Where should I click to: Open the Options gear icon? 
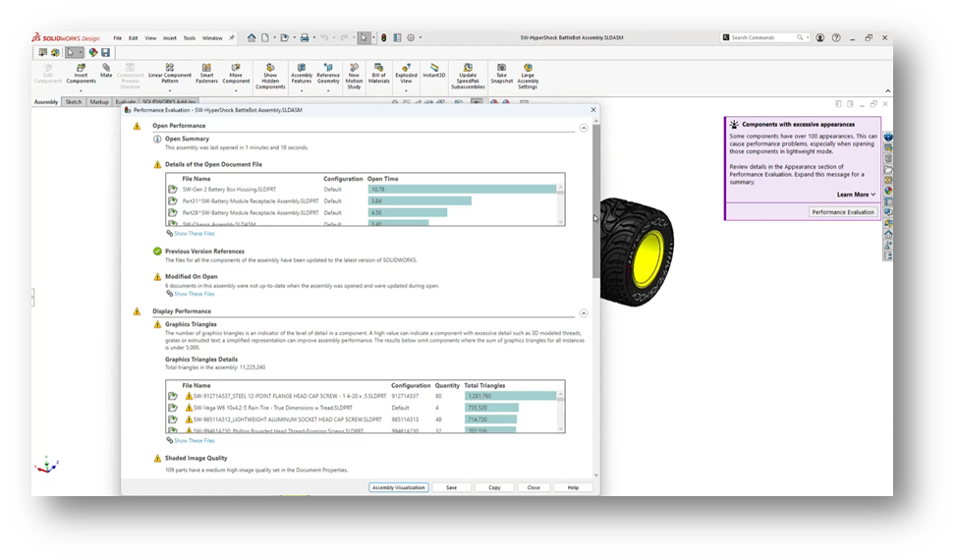pos(411,37)
